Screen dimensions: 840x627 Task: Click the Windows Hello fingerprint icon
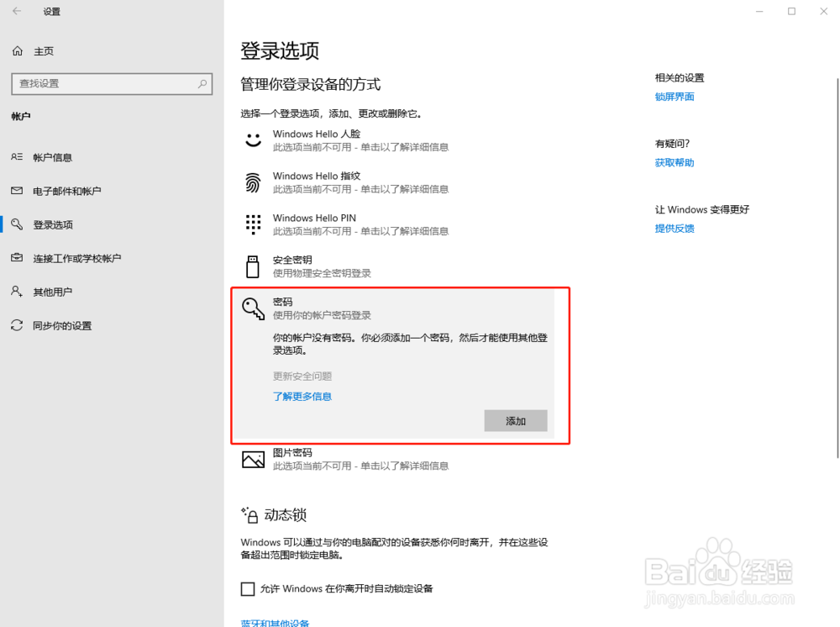click(x=253, y=182)
